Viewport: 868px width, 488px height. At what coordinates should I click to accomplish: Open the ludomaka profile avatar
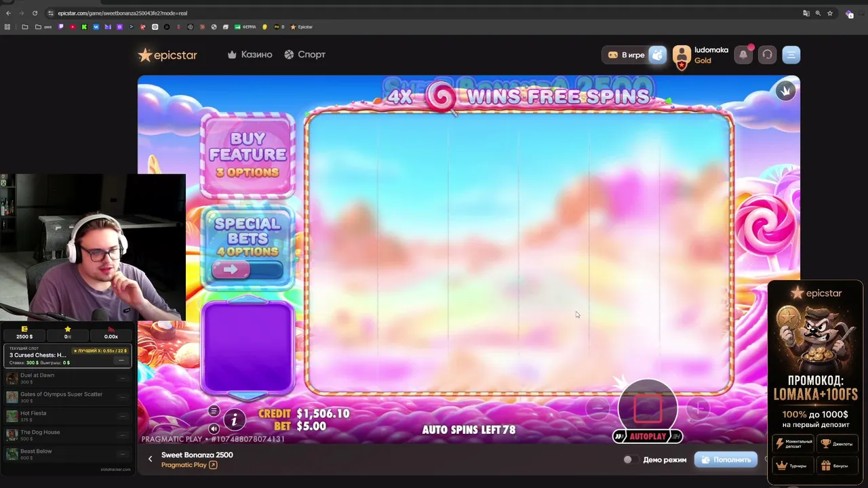point(682,55)
